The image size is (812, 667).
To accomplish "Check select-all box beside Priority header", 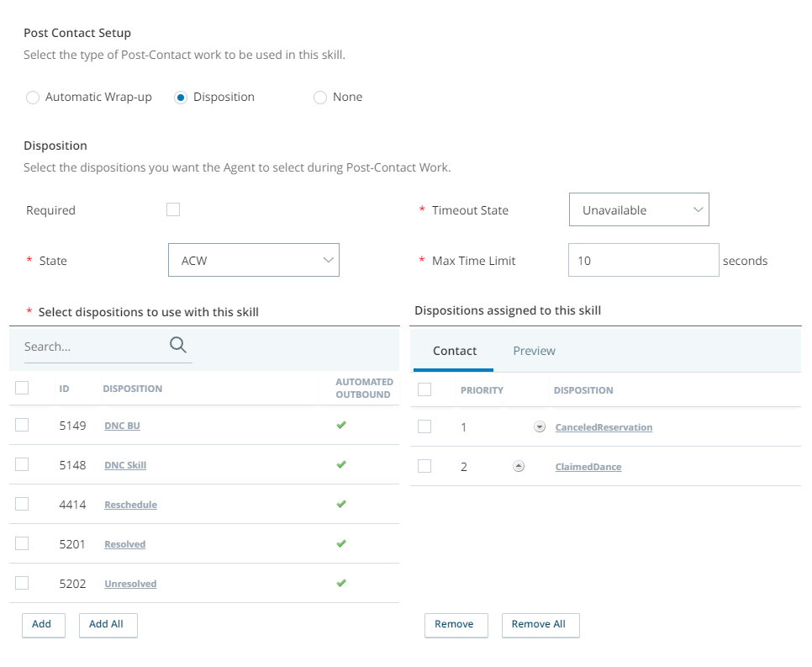I will pos(424,389).
